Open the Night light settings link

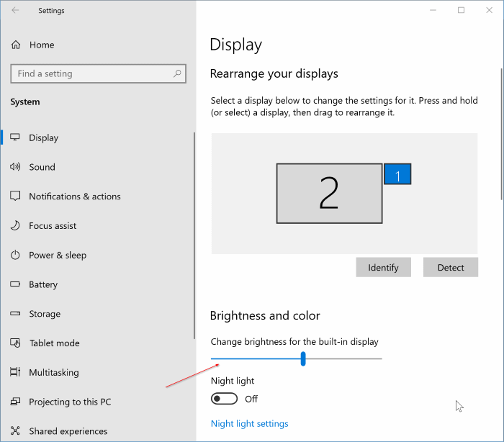click(249, 424)
